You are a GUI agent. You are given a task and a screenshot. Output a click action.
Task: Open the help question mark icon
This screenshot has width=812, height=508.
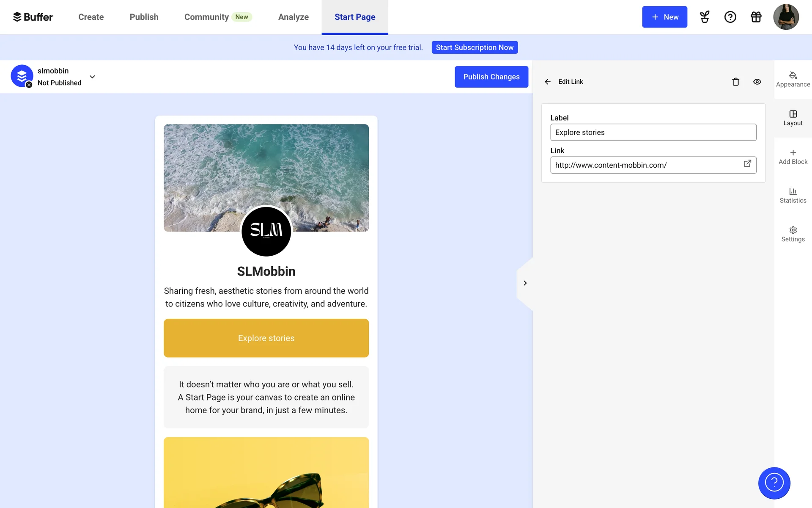[730, 17]
